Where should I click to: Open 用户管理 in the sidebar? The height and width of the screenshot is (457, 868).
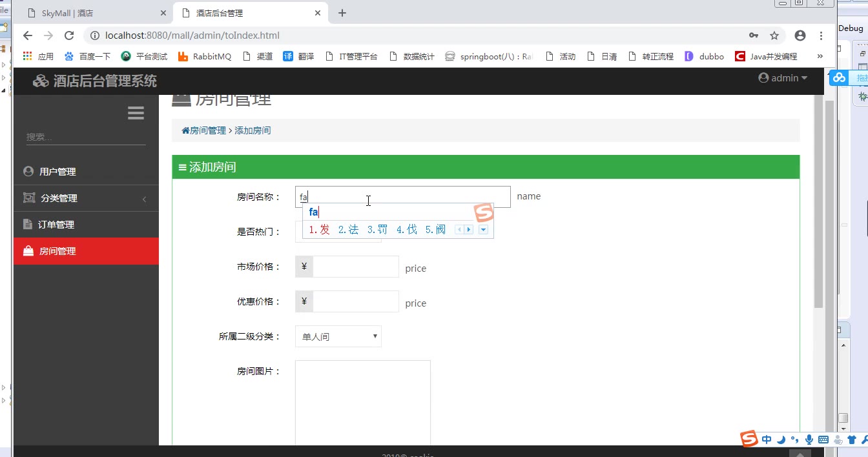pyautogui.click(x=86, y=172)
